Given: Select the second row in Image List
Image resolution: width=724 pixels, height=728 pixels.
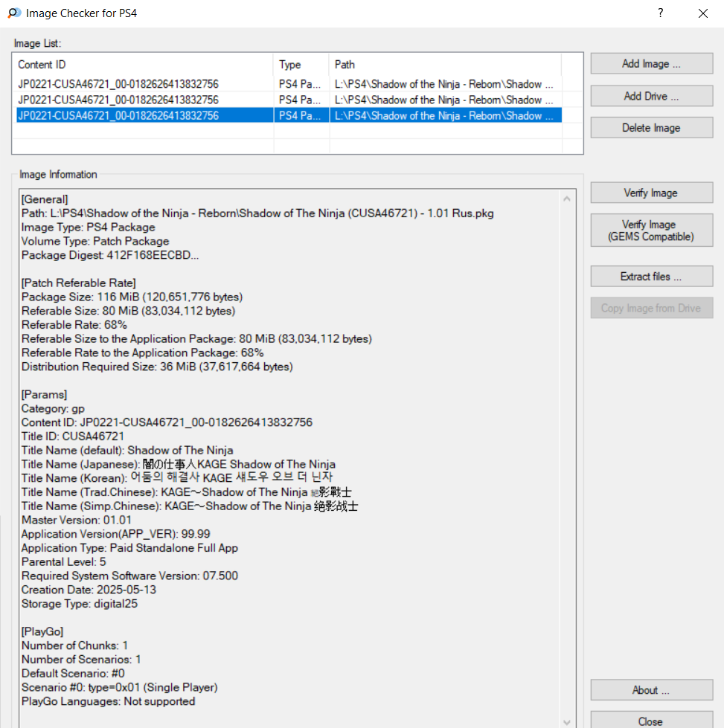Looking at the screenshot, I should click(289, 100).
